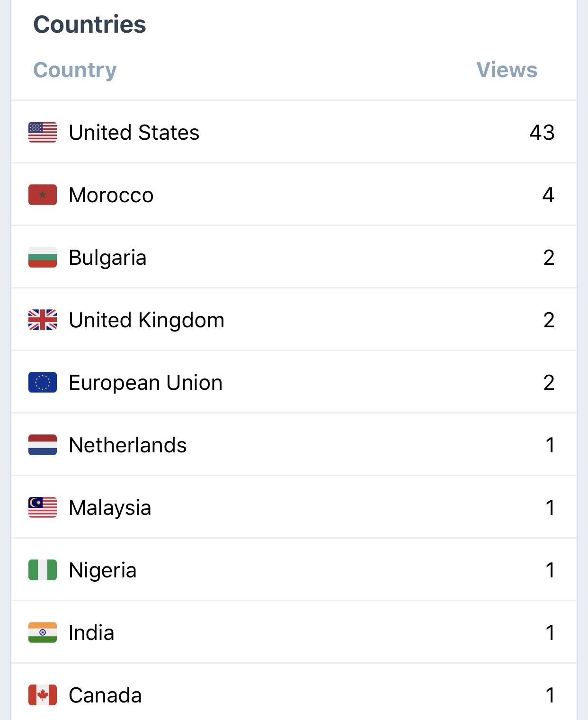588x720 pixels.
Task: Open the United States country name
Action: pyautogui.click(x=134, y=133)
